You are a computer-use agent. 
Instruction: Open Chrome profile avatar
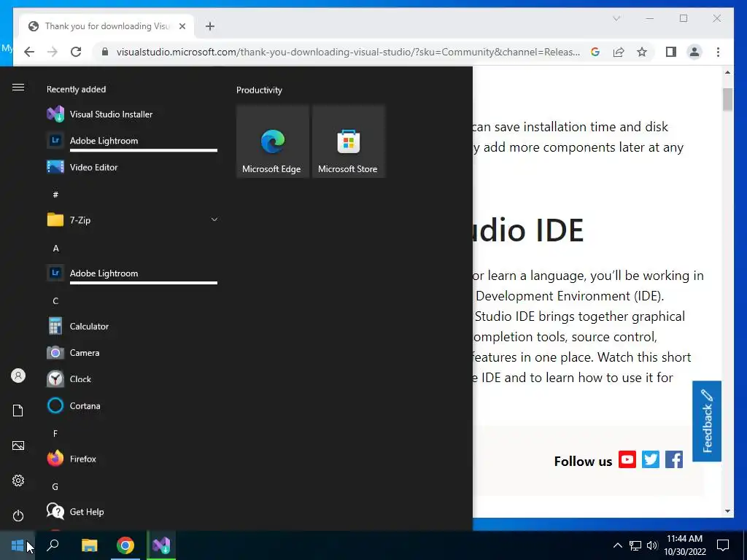[694, 52]
